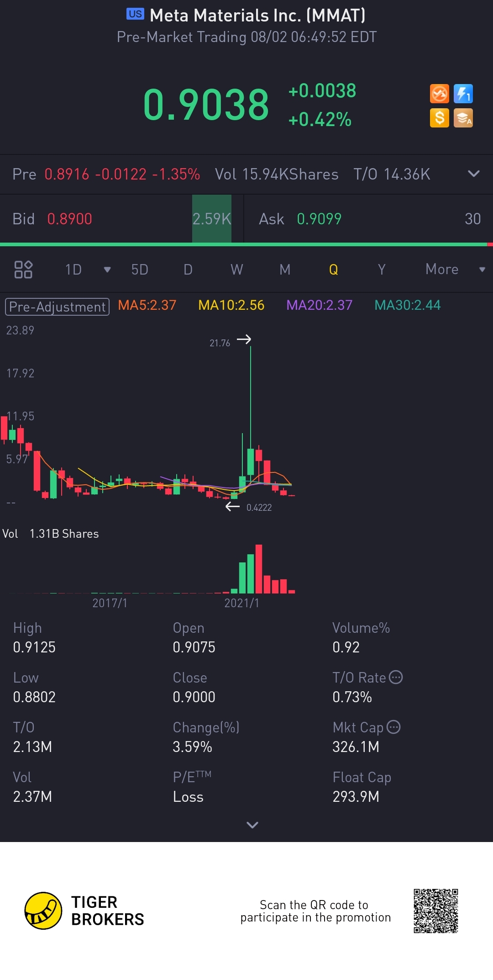Tap the Vol 2.37M value

tap(32, 796)
